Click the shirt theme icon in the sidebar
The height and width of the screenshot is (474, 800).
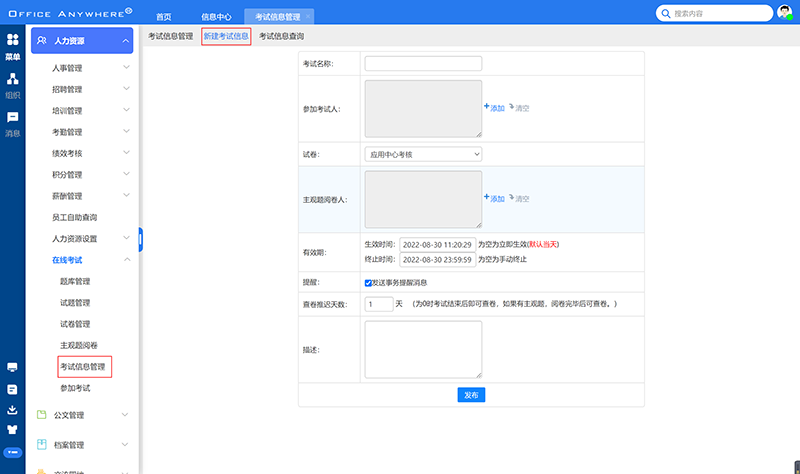coord(12,430)
